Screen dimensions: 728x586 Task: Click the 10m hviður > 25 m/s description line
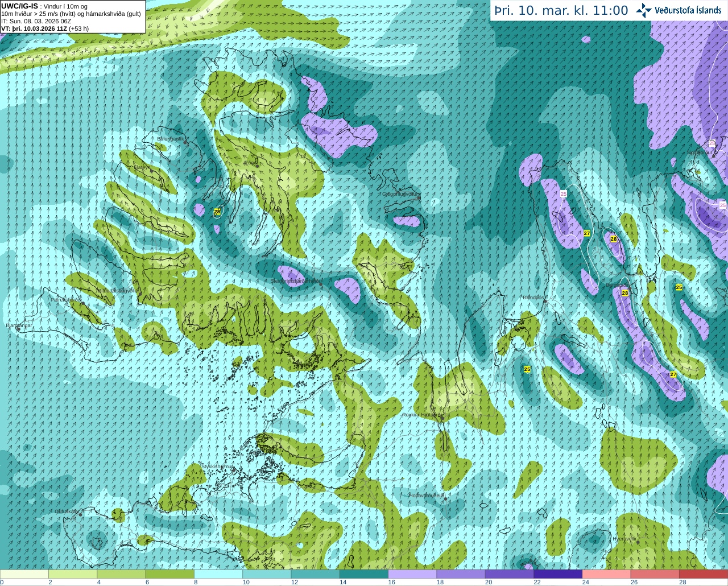tap(71, 14)
